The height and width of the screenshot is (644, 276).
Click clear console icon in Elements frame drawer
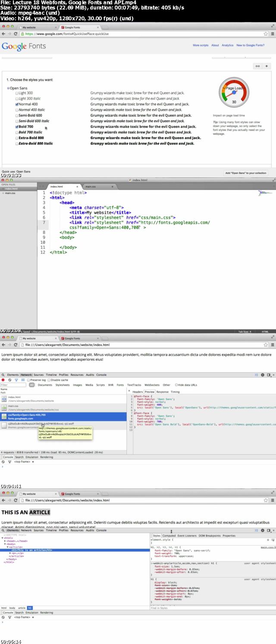[x=3, y=617]
